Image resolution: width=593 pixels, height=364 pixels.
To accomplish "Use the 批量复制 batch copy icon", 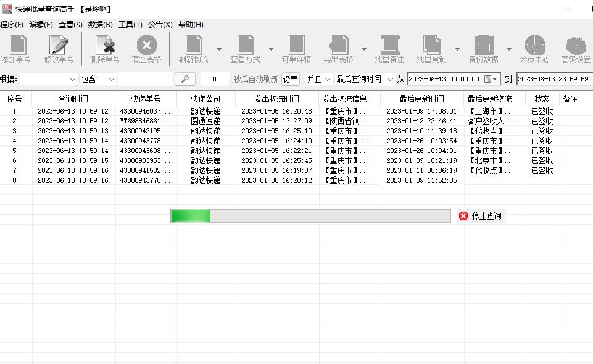I will [x=432, y=48].
